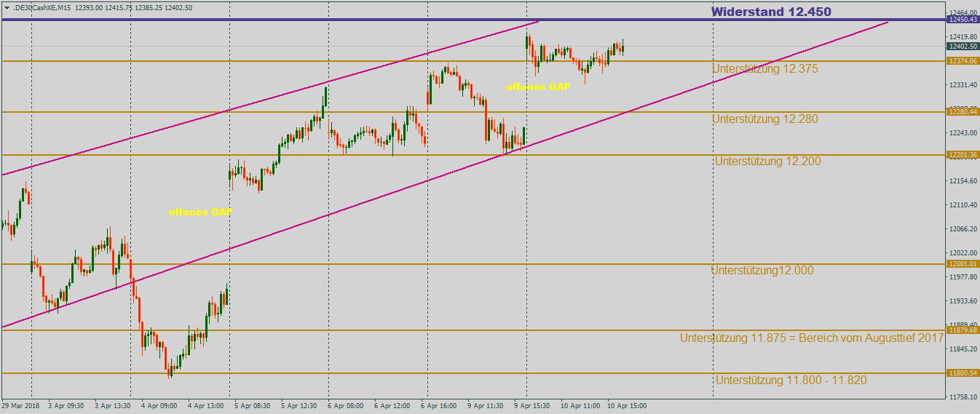980x414 pixels.
Task: Click the 12450.43 price tag
Action: [x=963, y=20]
